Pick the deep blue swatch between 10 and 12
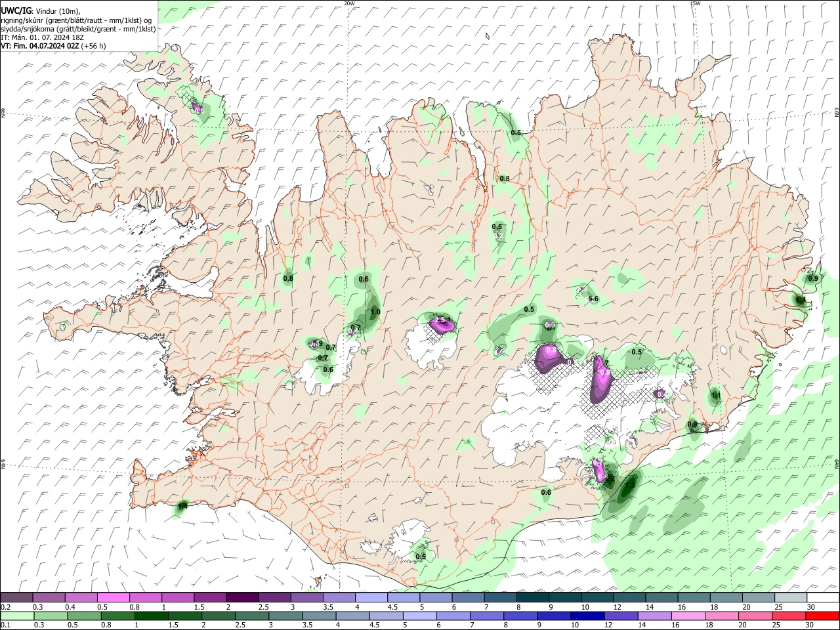 coord(587,616)
